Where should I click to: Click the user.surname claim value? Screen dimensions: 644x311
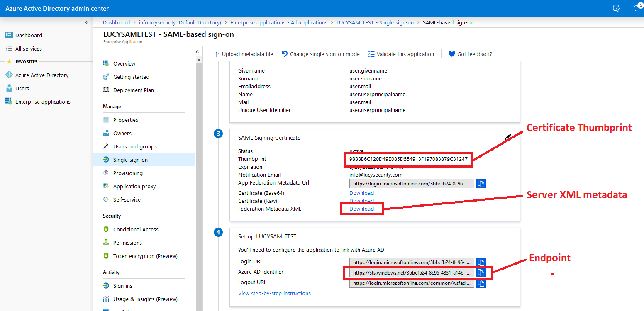click(x=365, y=78)
